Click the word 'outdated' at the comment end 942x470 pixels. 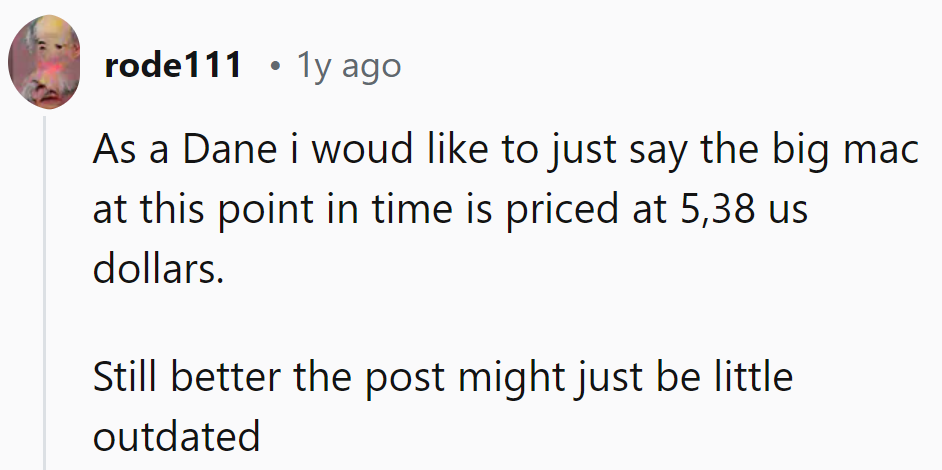(x=177, y=436)
